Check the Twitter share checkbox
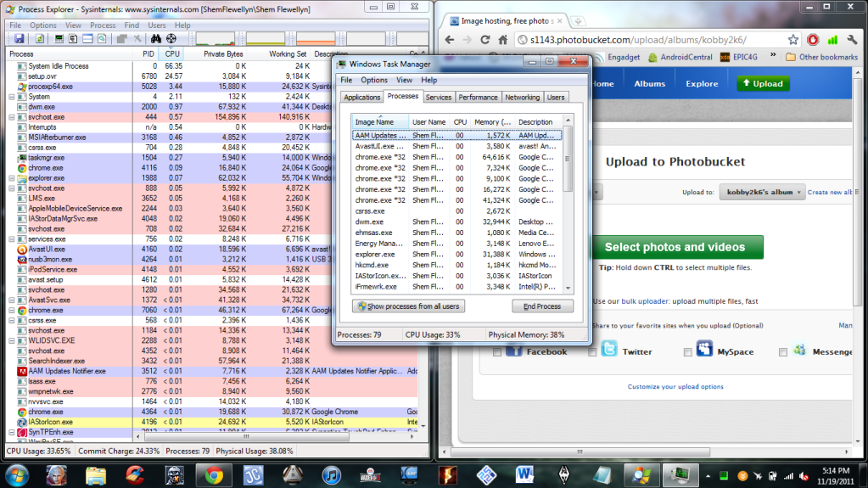 click(592, 352)
